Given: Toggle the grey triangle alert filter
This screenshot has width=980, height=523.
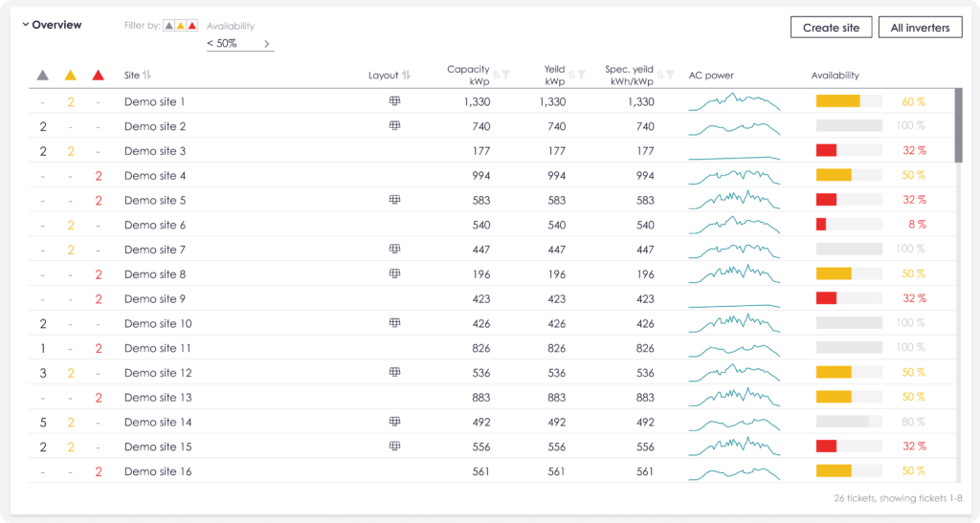Looking at the screenshot, I should [168, 26].
